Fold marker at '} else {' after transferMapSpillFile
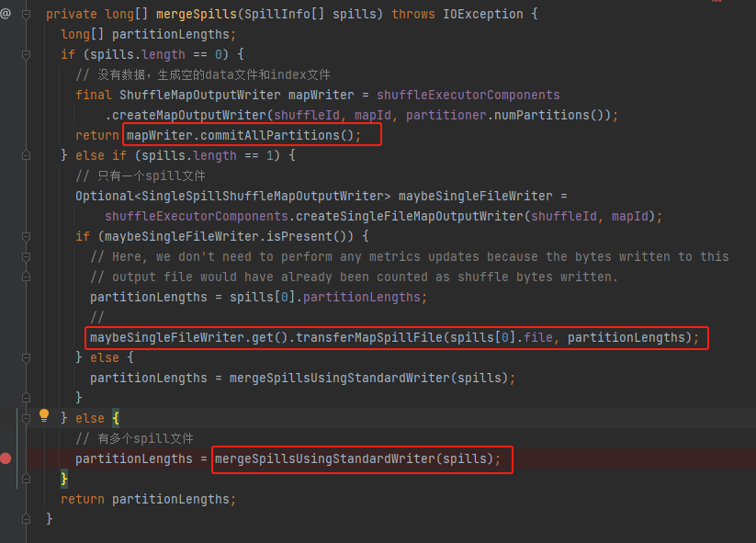Viewport: 756px width, 543px height. (x=27, y=357)
